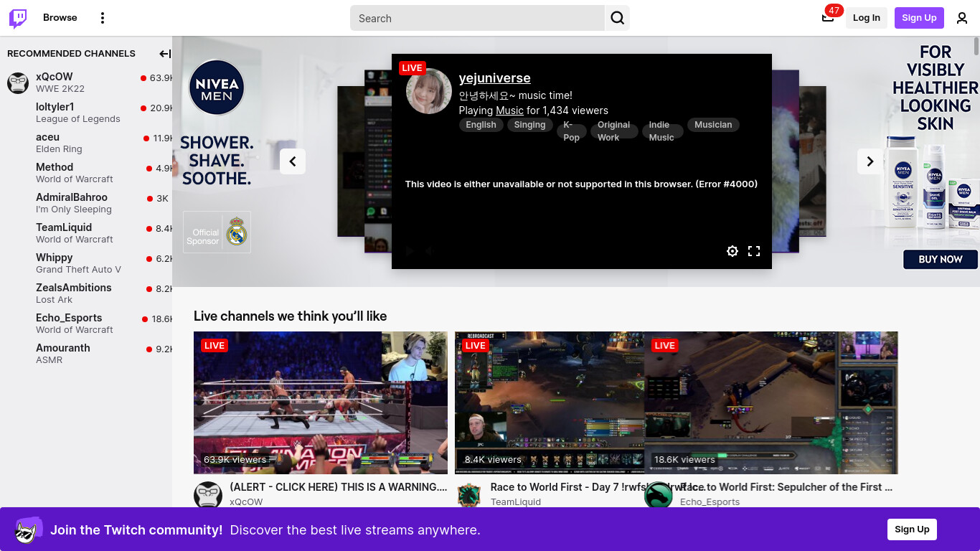Click '(ALERT - CLICK HERE)' stream title
The height and width of the screenshot is (551, 980).
coord(339,487)
